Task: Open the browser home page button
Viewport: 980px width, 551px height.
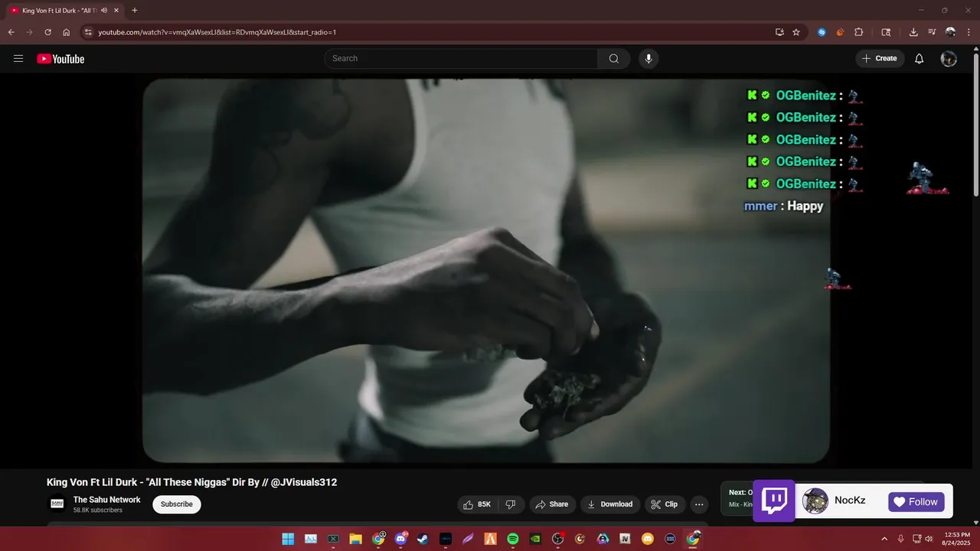Action: [x=66, y=32]
